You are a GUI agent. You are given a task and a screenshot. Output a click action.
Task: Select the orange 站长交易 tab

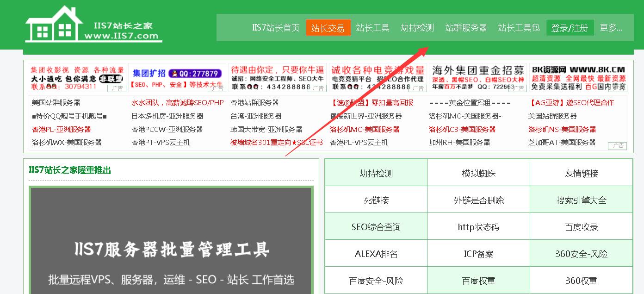click(328, 28)
